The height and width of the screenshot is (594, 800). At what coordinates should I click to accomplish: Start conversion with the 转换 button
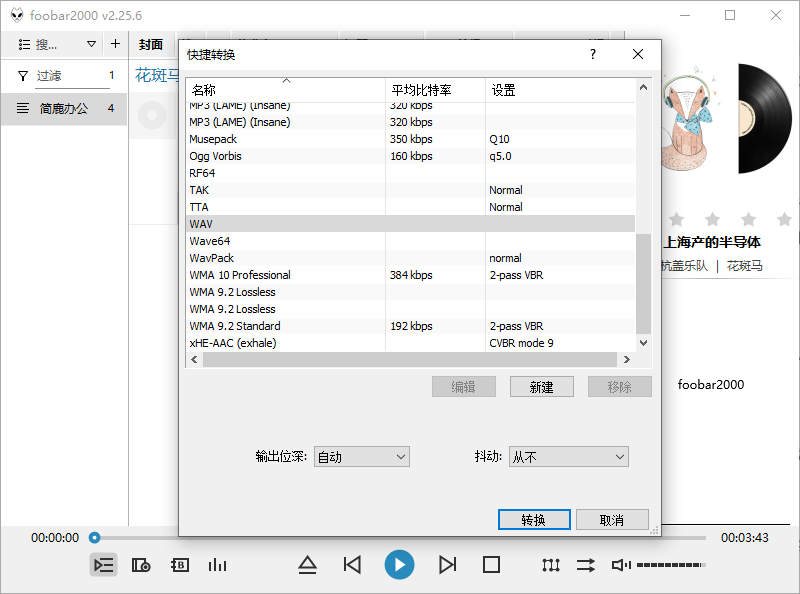point(534,519)
